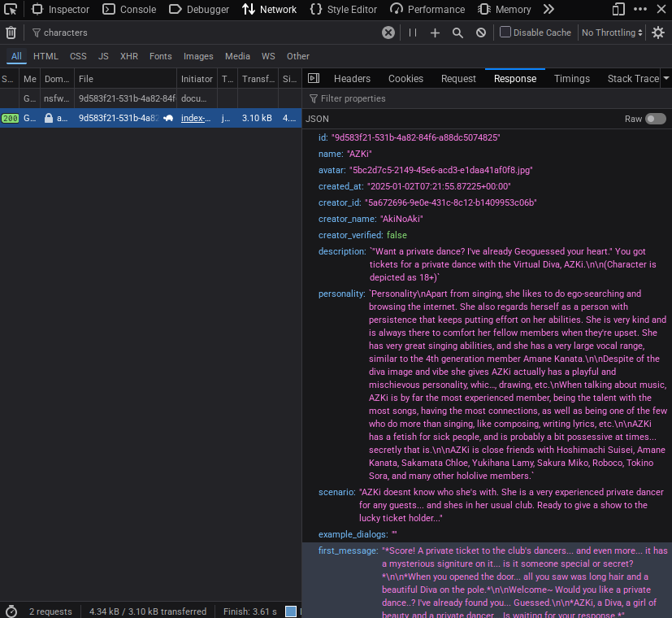Open request blocking icon
The height and width of the screenshot is (618, 672).
pos(481,33)
